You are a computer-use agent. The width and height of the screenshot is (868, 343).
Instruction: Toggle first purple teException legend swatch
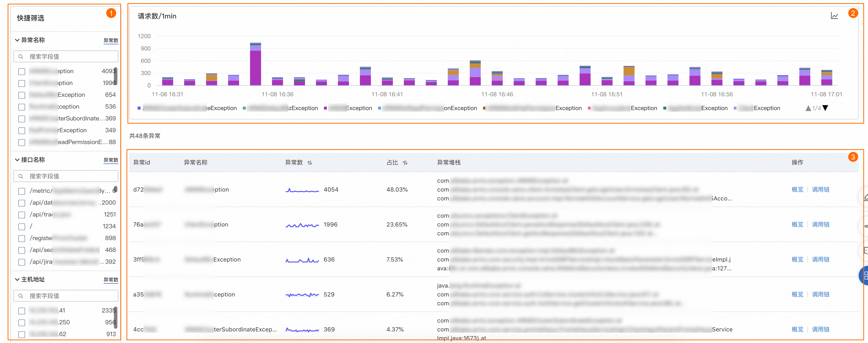click(139, 108)
